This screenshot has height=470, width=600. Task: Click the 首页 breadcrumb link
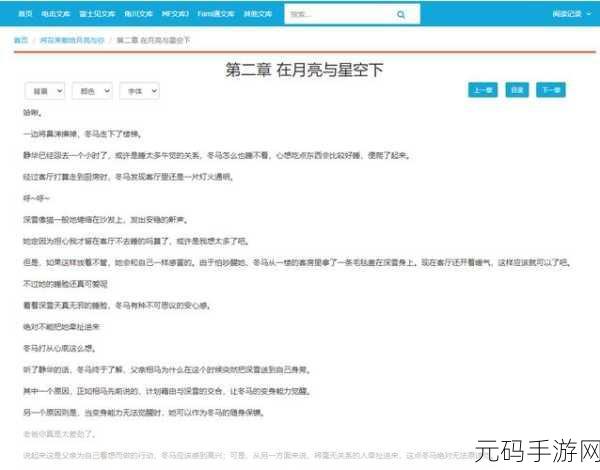click(21, 40)
